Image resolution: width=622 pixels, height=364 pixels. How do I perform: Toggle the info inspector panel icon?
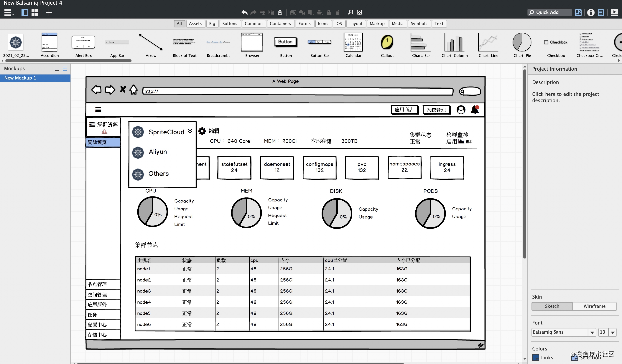pyautogui.click(x=591, y=13)
